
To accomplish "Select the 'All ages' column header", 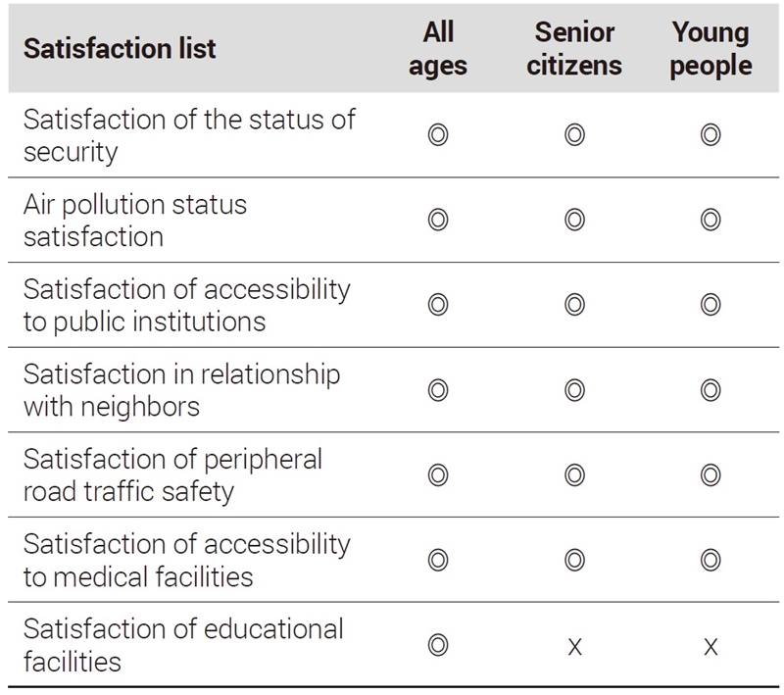I will [x=438, y=49].
